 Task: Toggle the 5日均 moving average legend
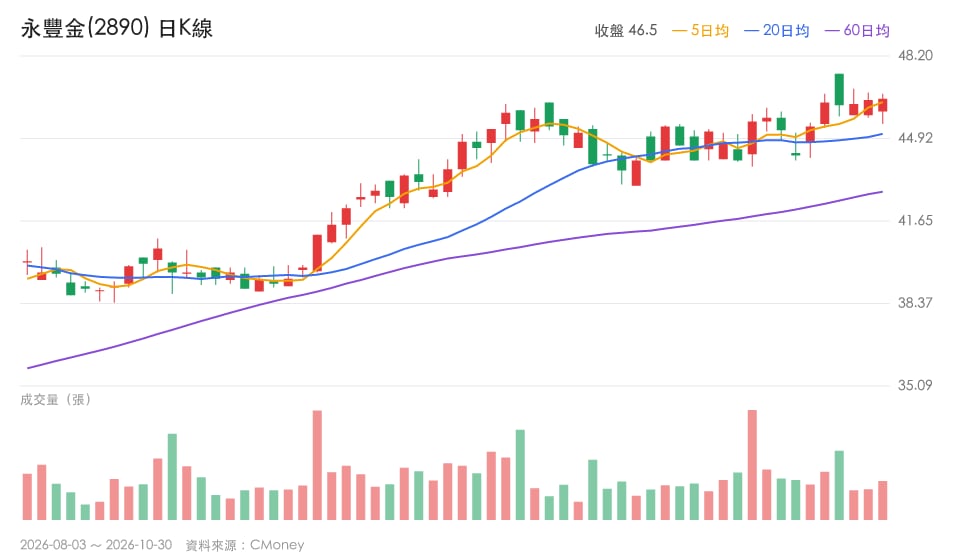[700, 31]
